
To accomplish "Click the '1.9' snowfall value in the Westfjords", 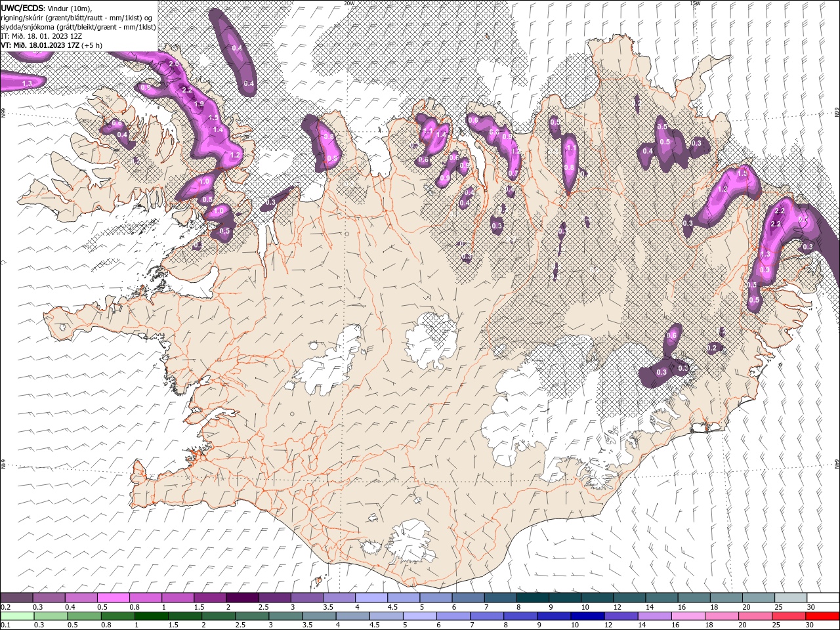I will 199,104.
